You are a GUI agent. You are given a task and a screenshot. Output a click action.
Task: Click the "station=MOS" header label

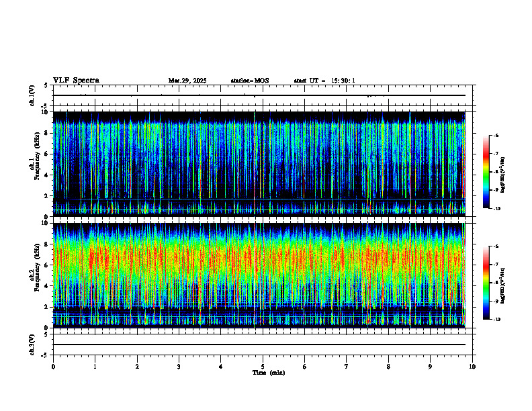point(250,81)
